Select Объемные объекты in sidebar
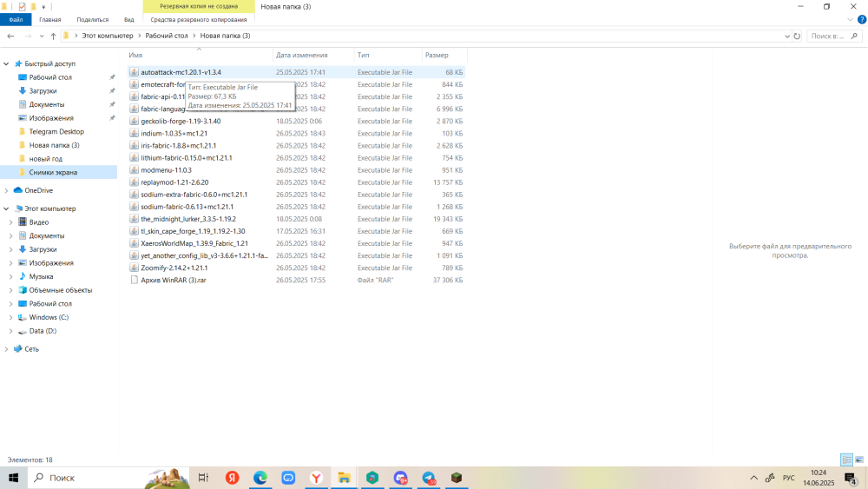This screenshot has width=868, height=489. tap(61, 290)
